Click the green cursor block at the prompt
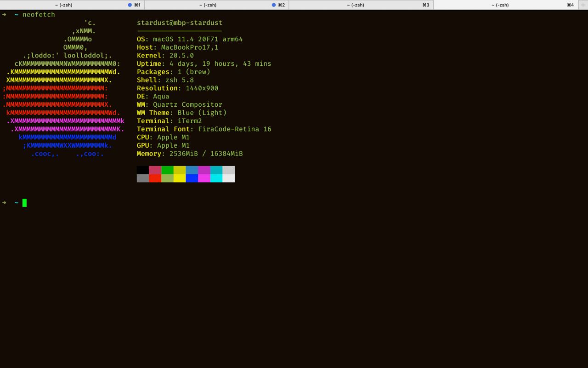588x368 pixels. point(24,203)
